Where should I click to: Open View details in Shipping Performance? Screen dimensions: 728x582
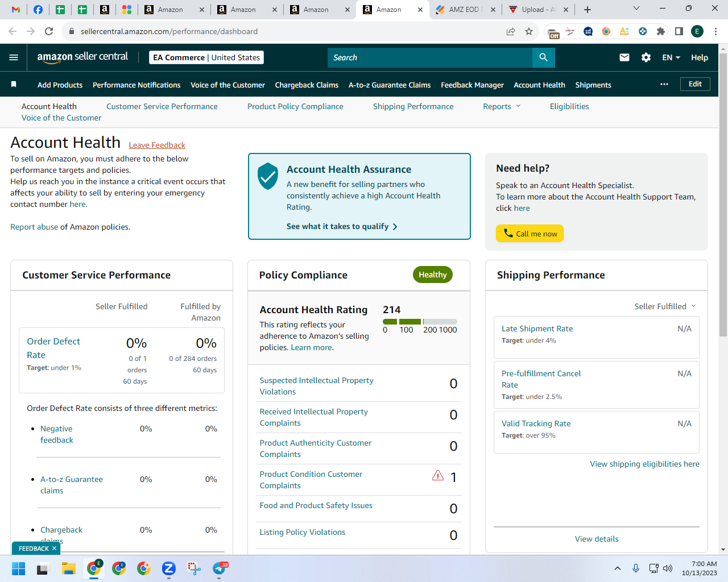(597, 539)
